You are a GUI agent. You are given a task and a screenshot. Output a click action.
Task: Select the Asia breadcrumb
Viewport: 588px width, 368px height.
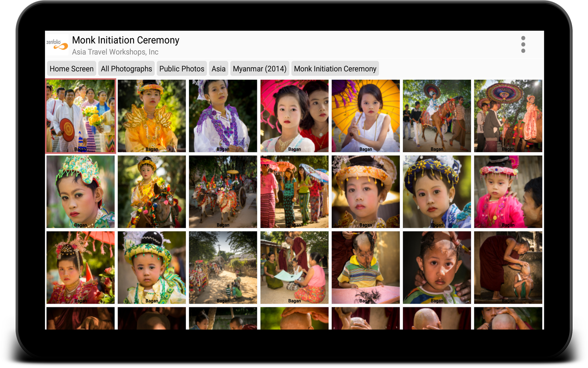point(218,69)
